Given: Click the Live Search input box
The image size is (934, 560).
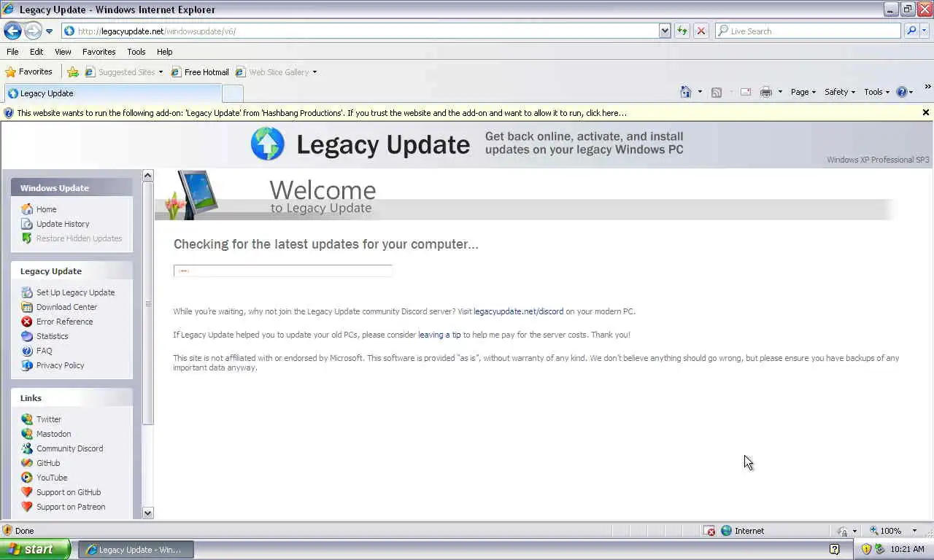Looking at the screenshot, I should point(808,31).
